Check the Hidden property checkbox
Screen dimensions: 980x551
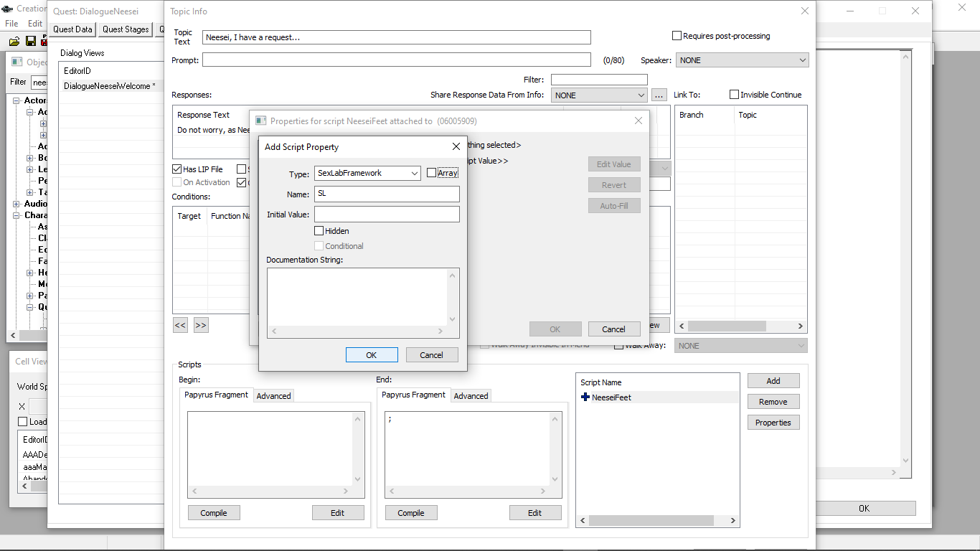pos(319,231)
